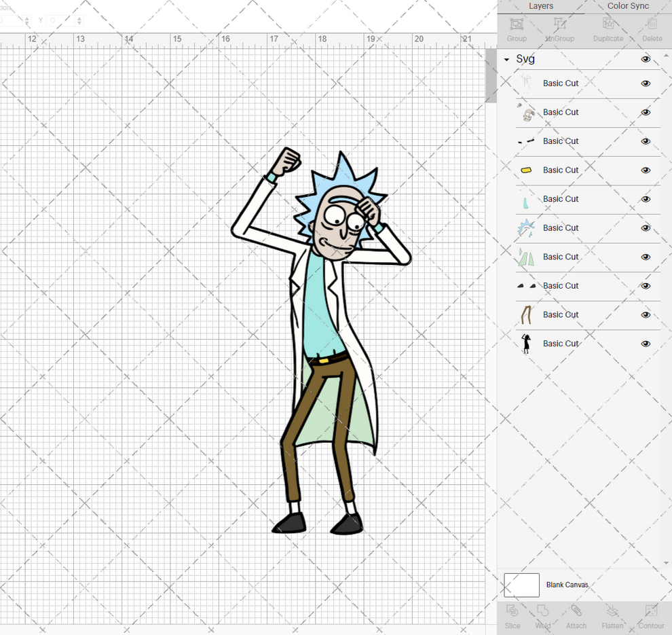Select the yellow belt Basic Cut layer thumbnail

point(527,170)
